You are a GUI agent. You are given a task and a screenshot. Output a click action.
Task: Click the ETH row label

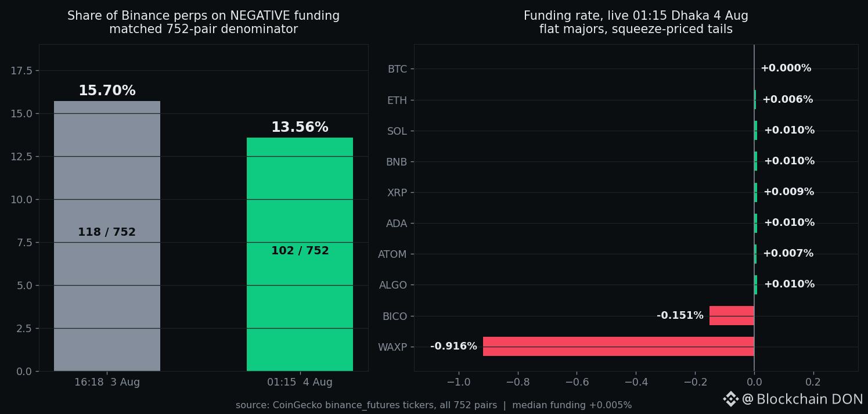397,100
